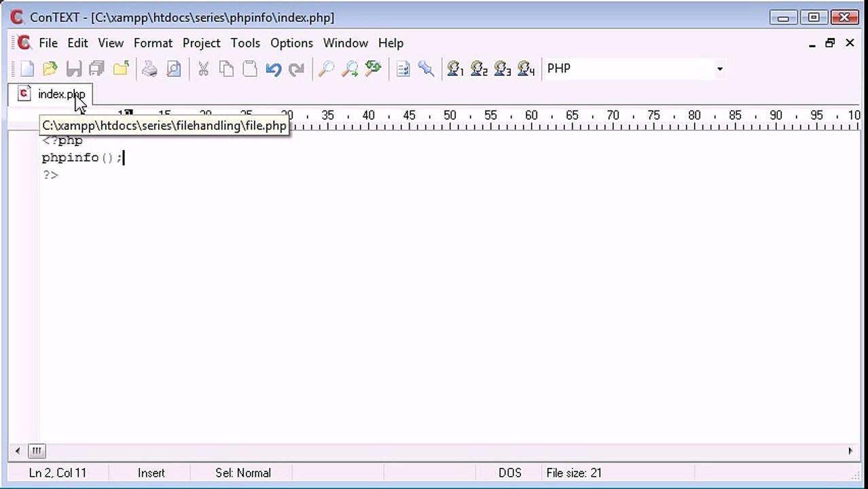Click 'Sel: Normal' in status bar

(243, 473)
